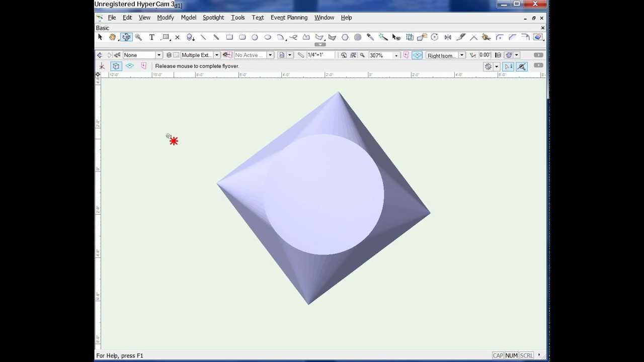
Task: Select the Chamfer tool
Action: [512, 37]
